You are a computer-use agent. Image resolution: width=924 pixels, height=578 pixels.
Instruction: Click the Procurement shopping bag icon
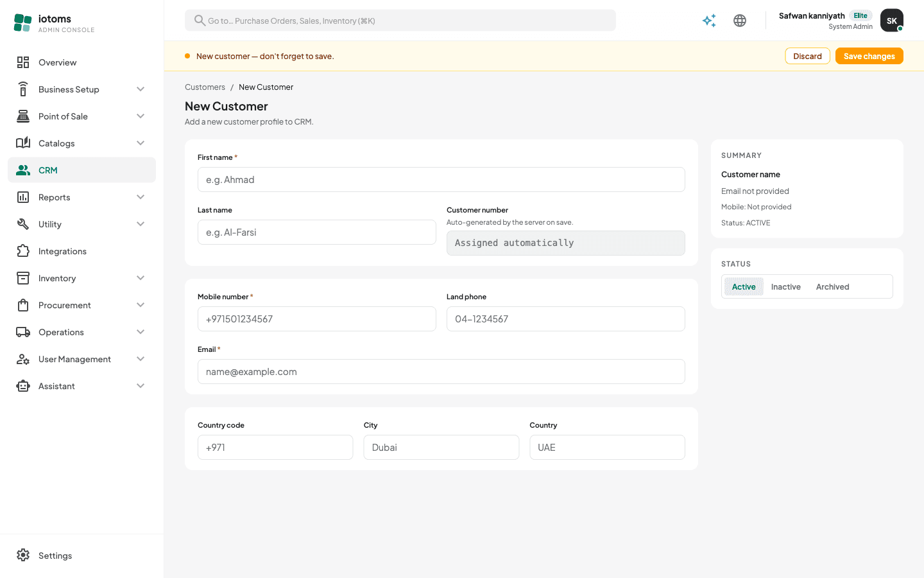pos(23,305)
